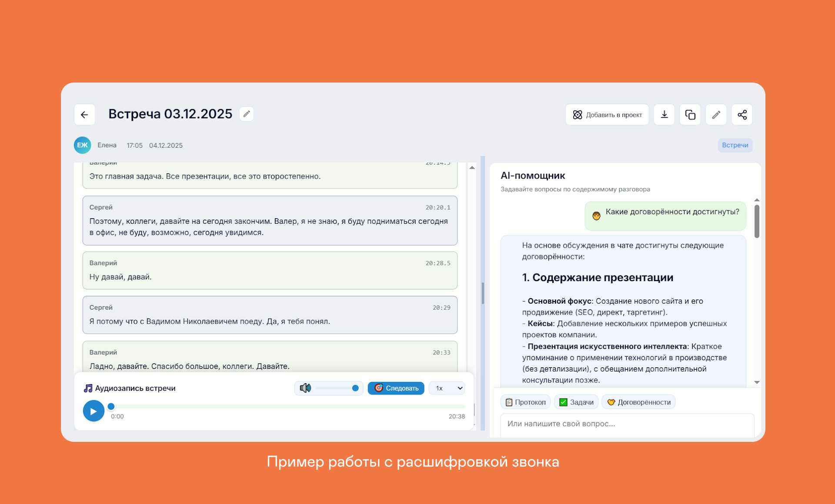Click the ЕЖ user avatar
This screenshot has width=835, height=504.
82,145
